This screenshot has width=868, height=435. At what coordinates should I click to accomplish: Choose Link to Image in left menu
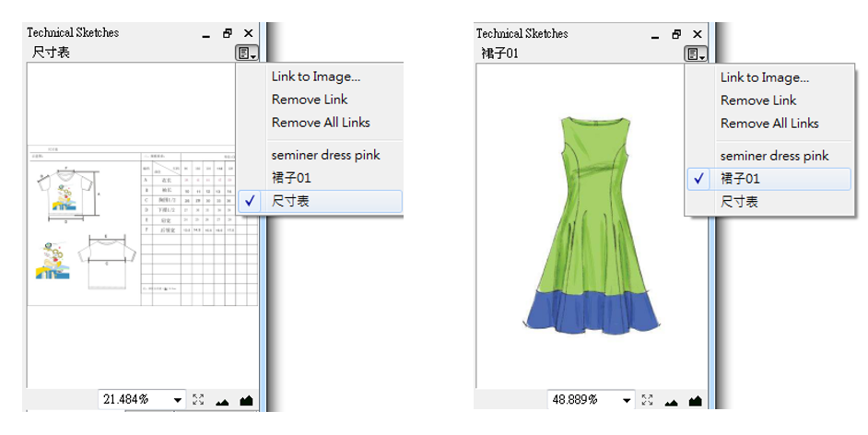[315, 76]
